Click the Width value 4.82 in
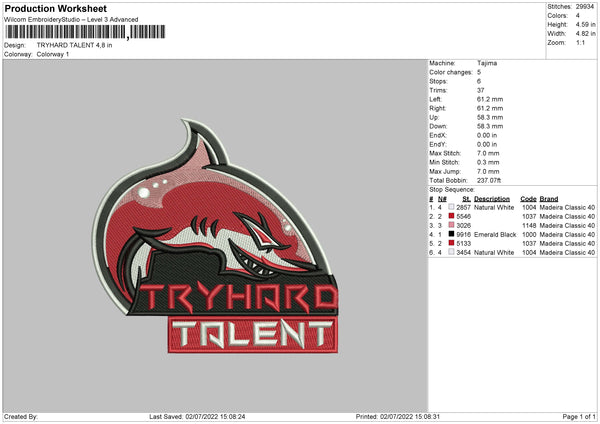Screen dimensions: 600x424 point(585,34)
